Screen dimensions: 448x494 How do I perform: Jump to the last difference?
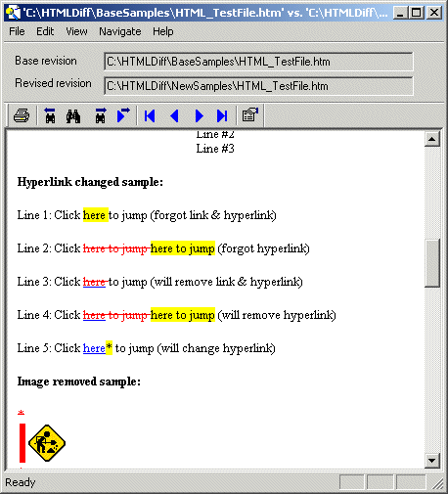pos(222,116)
